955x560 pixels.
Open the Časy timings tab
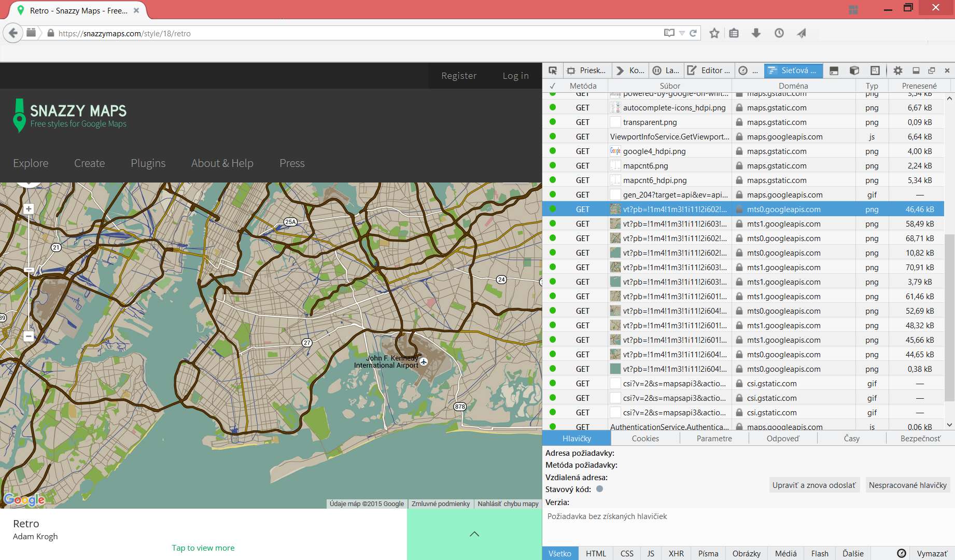[852, 438]
